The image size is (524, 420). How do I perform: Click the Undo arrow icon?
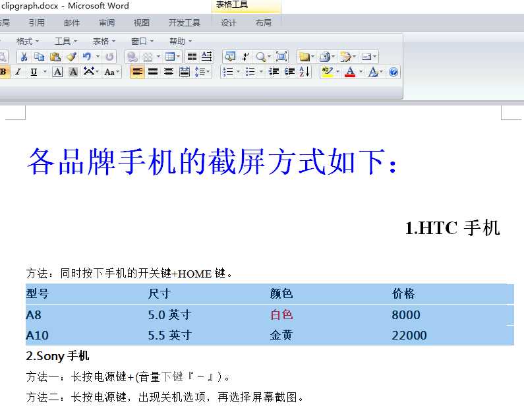[x=87, y=57]
